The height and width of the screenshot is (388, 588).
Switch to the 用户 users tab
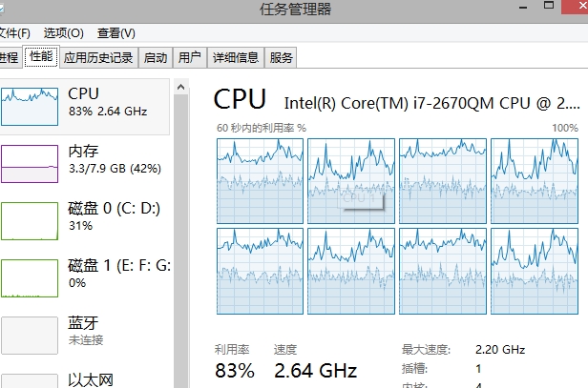(x=189, y=57)
